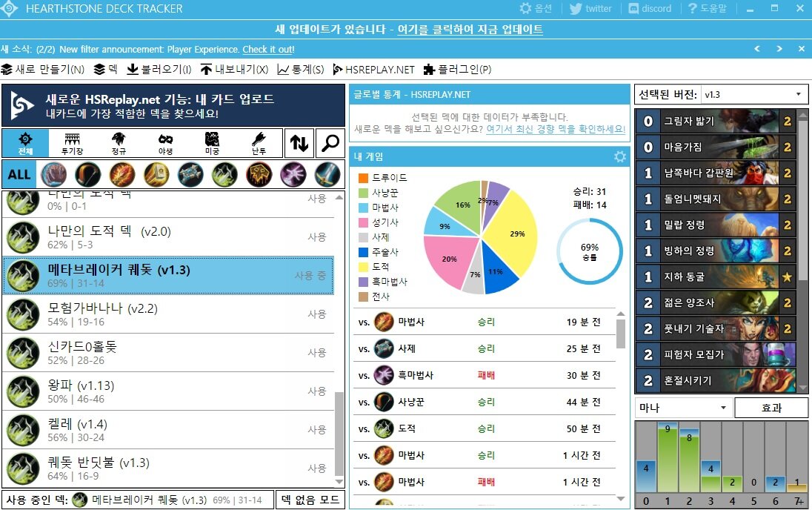Open 도움말 help in the title bar

click(708, 8)
